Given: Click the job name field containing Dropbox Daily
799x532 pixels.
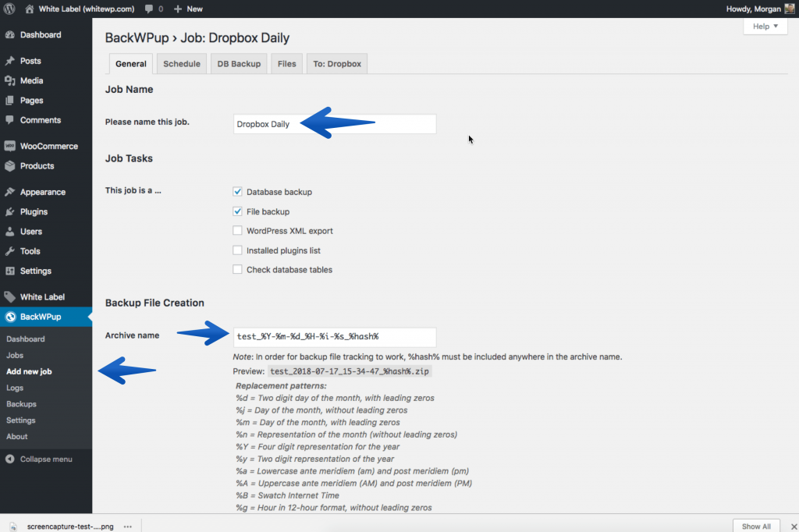Looking at the screenshot, I should (335, 124).
